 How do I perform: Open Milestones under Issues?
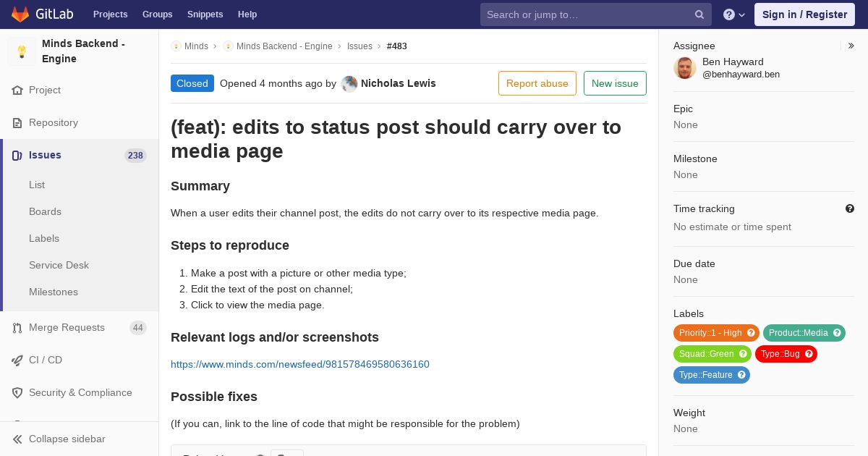(54, 292)
